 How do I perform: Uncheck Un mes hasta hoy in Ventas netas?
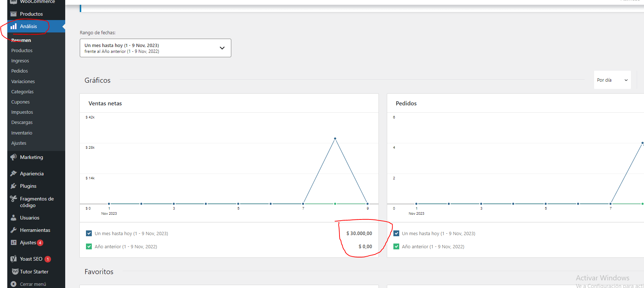(89, 233)
